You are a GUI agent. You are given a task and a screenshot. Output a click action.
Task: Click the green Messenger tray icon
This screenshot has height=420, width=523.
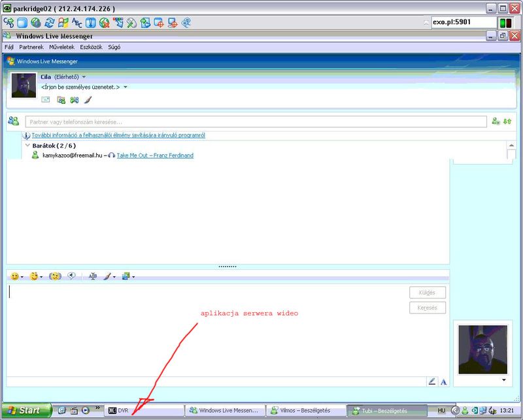(x=465, y=410)
